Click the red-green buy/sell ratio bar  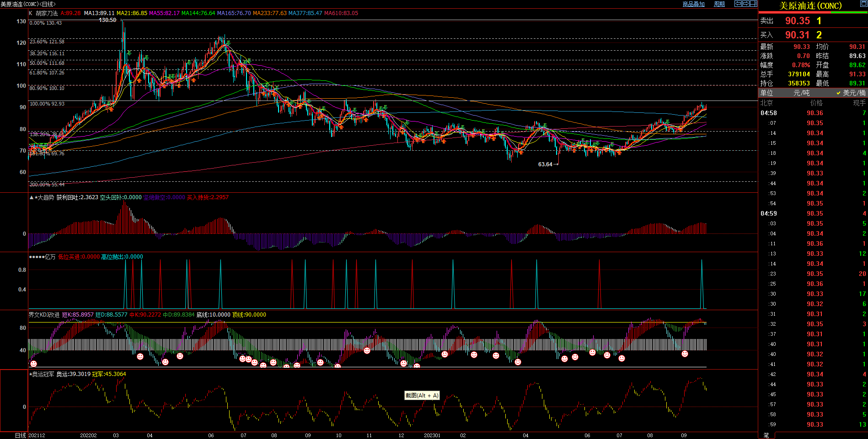(x=813, y=12)
